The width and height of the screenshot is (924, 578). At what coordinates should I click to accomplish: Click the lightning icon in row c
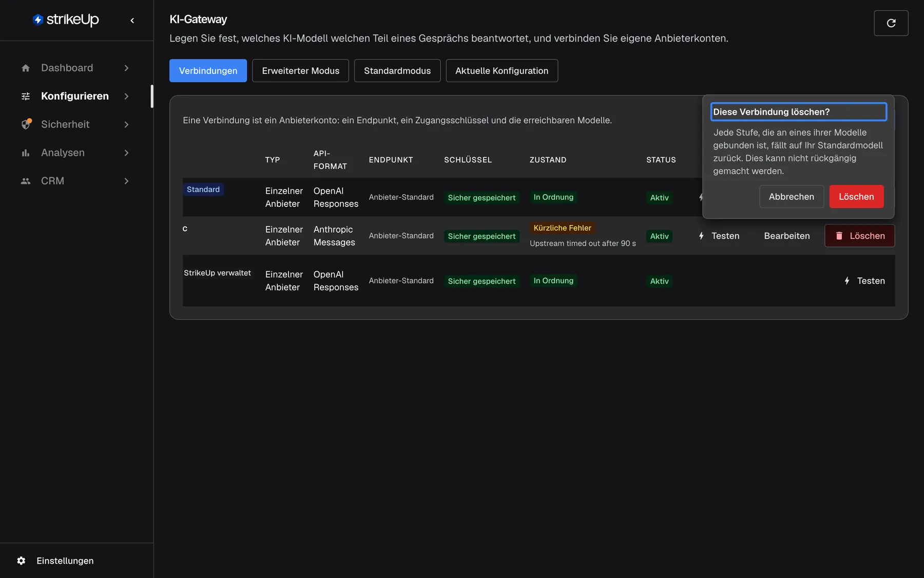(x=701, y=236)
